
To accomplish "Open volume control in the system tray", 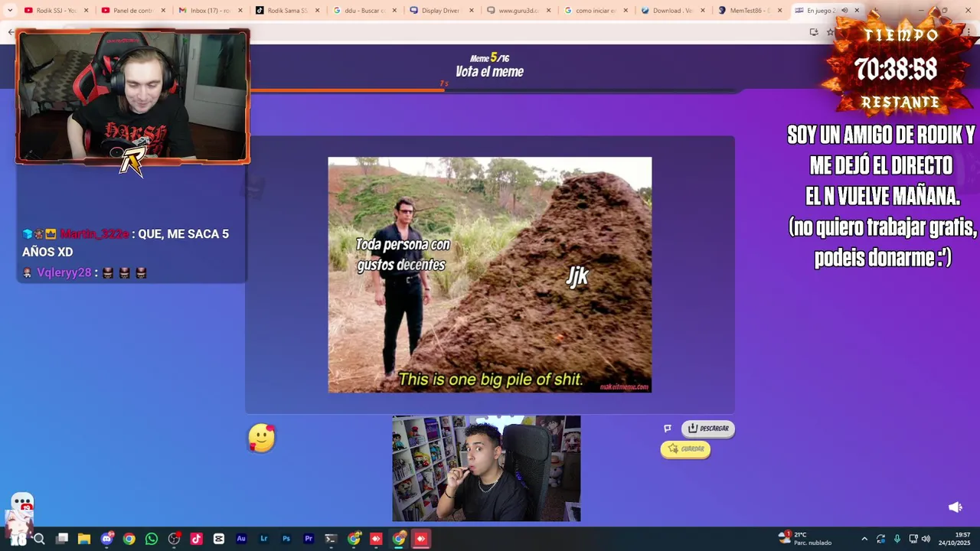I will pos(926,539).
